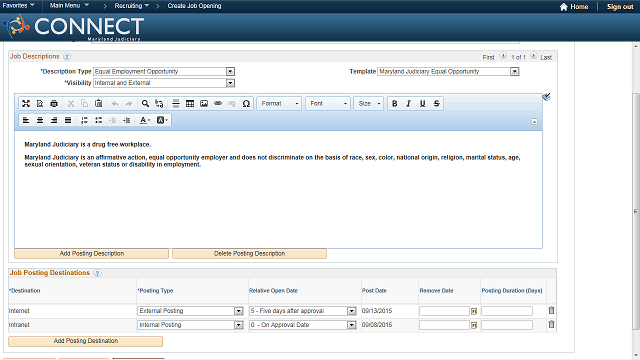The width and height of the screenshot is (640, 360).
Task: Insert a table into the description
Action: pos(190,104)
